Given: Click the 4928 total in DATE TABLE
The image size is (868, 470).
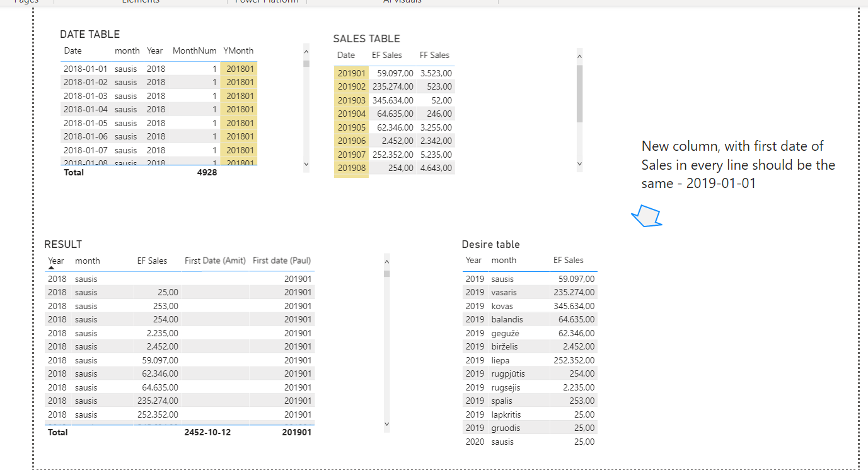Looking at the screenshot, I should 207,172.
